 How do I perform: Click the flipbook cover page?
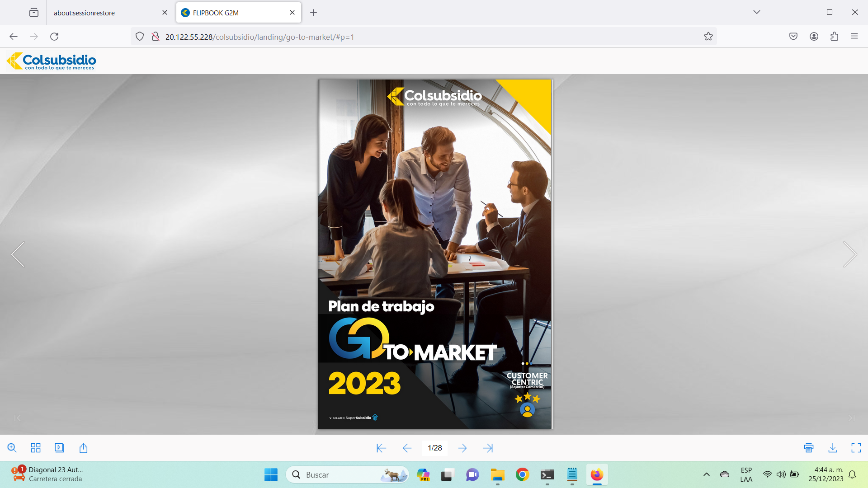coord(434,254)
